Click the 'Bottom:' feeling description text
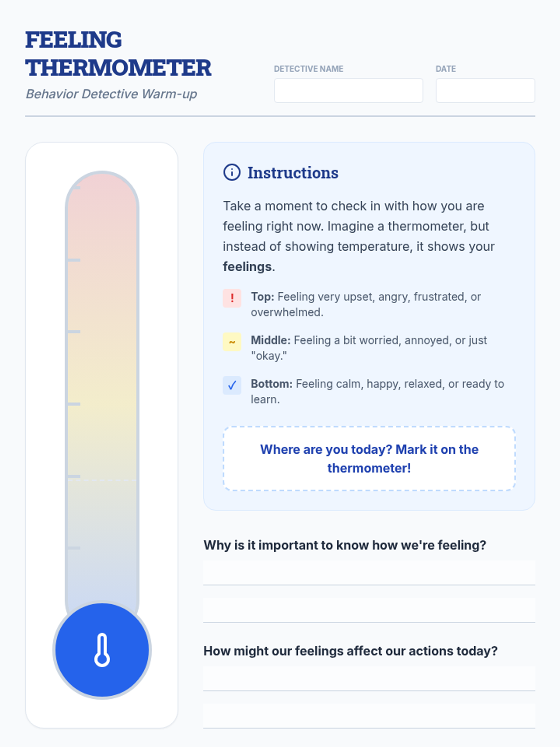The width and height of the screenshot is (560, 747). 378,392
